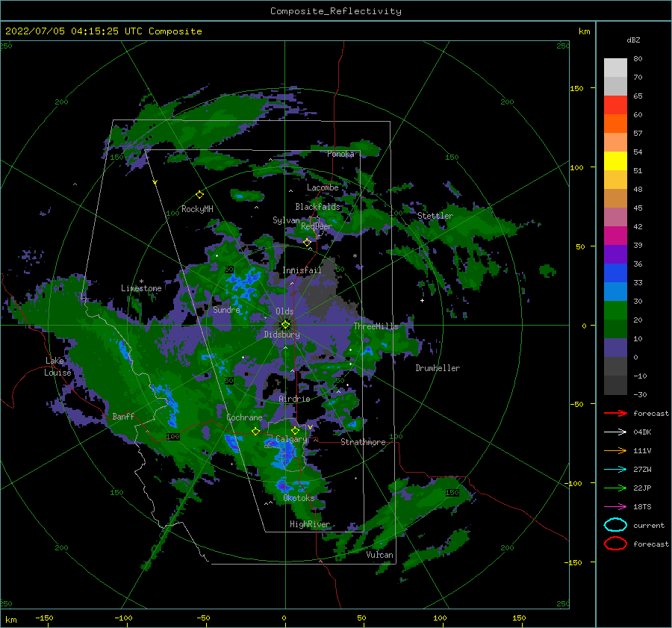Click the Calgary city label

tap(291, 439)
